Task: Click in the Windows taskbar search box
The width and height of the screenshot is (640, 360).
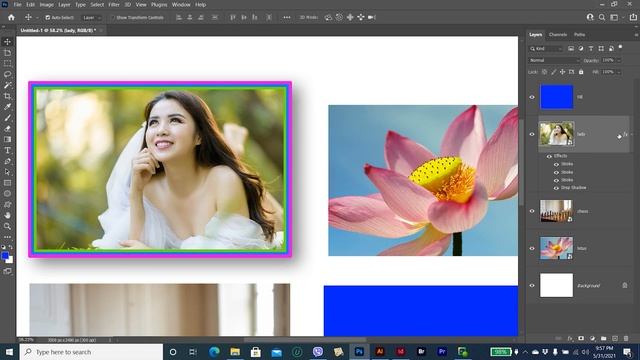Action: (x=91, y=352)
